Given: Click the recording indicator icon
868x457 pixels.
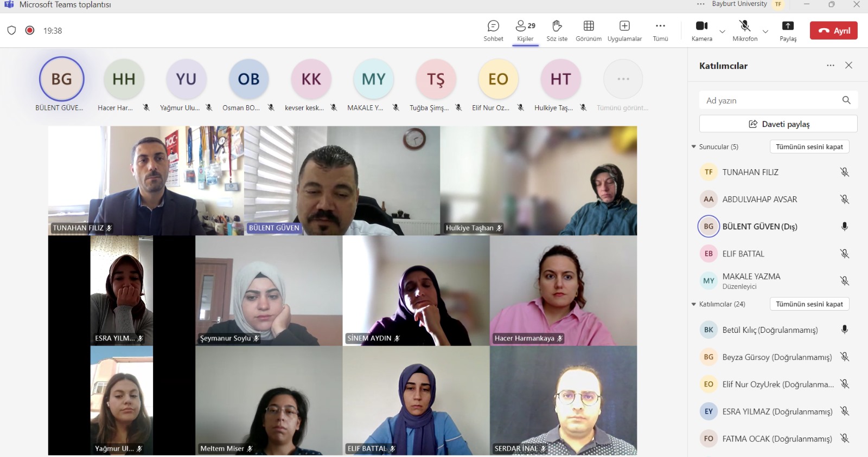Looking at the screenshot, I should (x=30, y=30).
